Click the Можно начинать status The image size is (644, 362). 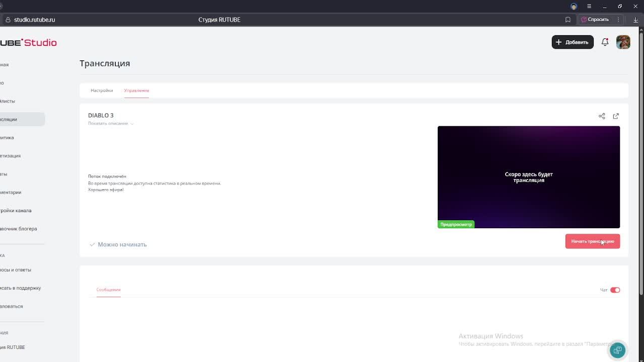[x=118, y=244]
